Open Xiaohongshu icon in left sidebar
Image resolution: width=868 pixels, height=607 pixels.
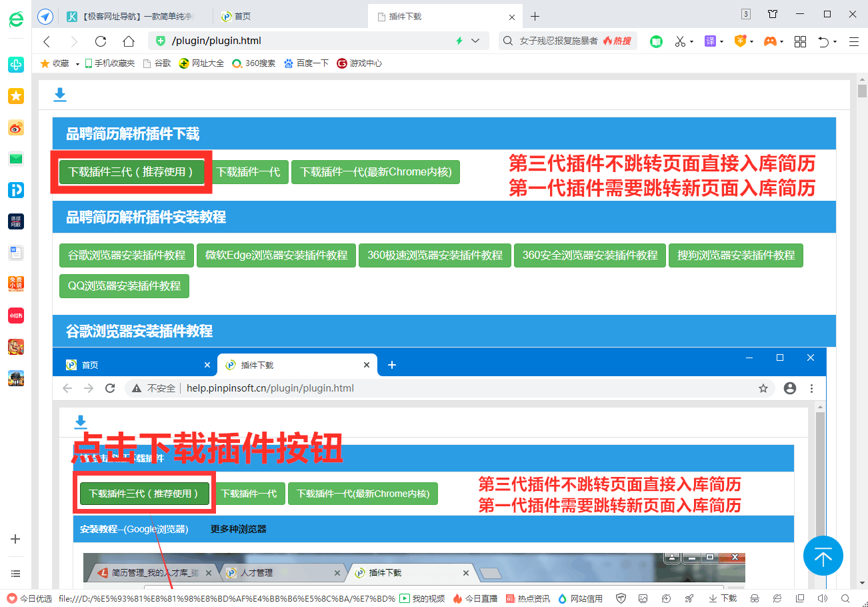point(15,315)
